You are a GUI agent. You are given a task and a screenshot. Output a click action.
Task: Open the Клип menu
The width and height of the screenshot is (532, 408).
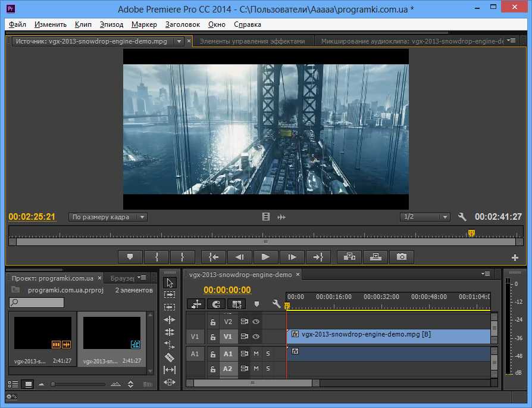click(83, 24)
